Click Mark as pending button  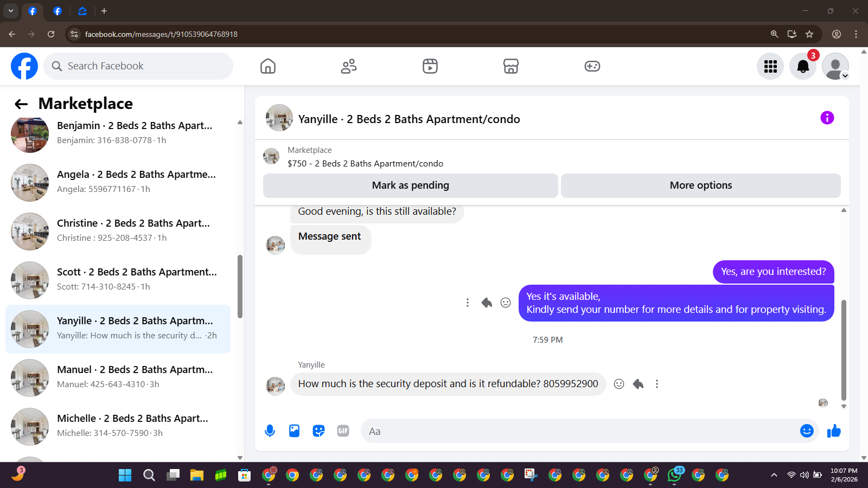click(x=411, y=185)
